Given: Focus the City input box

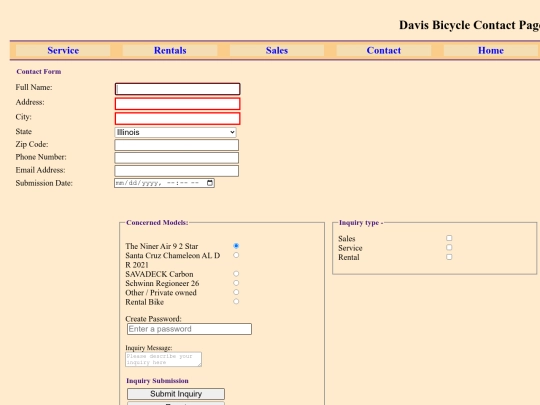Looking at the screenshot, I should (177, 119).
